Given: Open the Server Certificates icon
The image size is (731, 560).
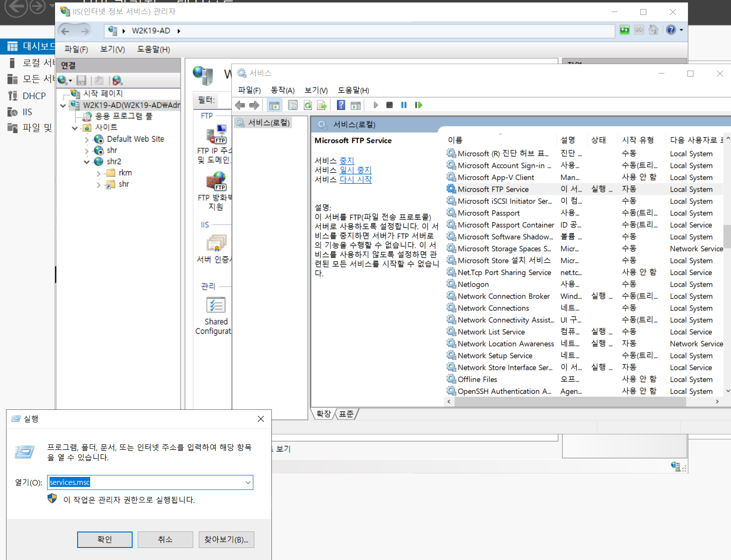Looking at the screenshot, I should pos(216,243).
